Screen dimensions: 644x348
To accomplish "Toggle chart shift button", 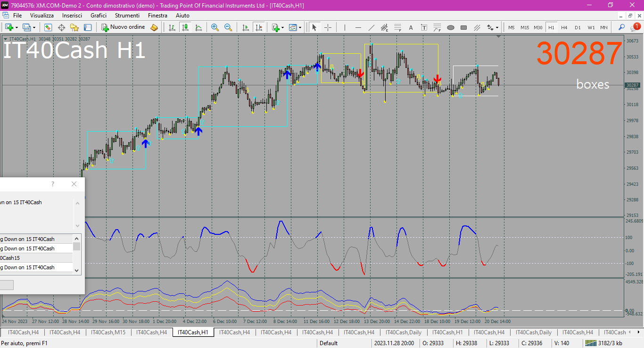I will pos(258,27).
